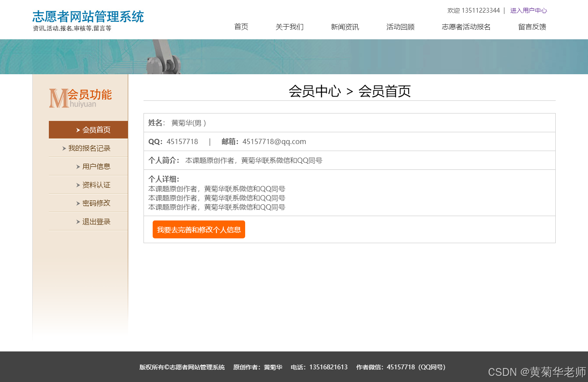588x382 pixels.
Task: Click 退出登录 to log out
Action: click(x=88, y=221)
